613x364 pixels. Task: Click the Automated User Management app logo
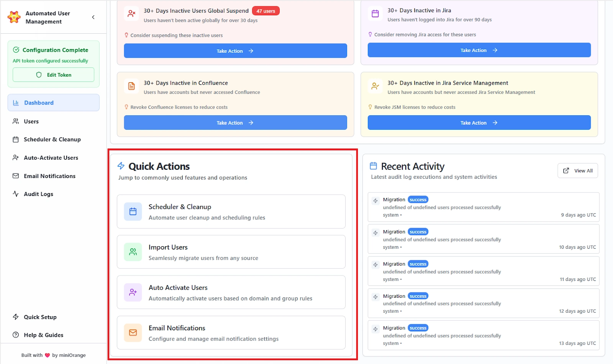14,17
